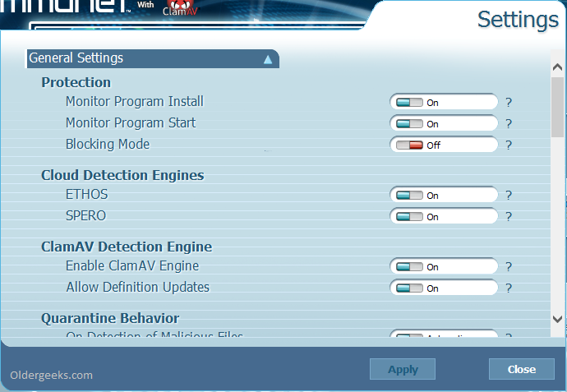Screen dimensions: 567x392
Task: Click the Apply button
Action: pyautogui.click(x=403, y=369)
